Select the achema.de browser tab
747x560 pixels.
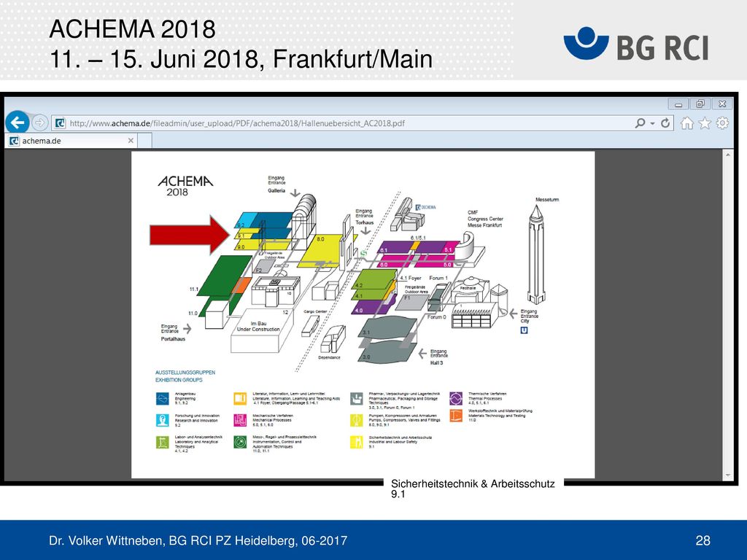(71, 141)
